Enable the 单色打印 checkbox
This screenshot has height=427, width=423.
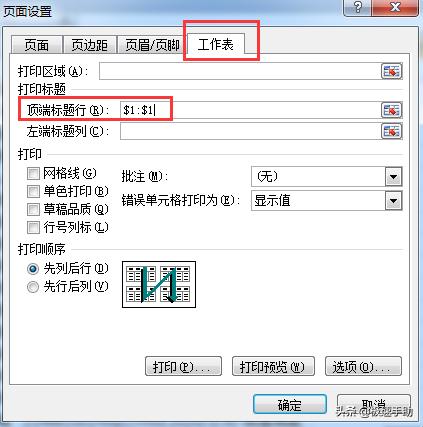33,191
